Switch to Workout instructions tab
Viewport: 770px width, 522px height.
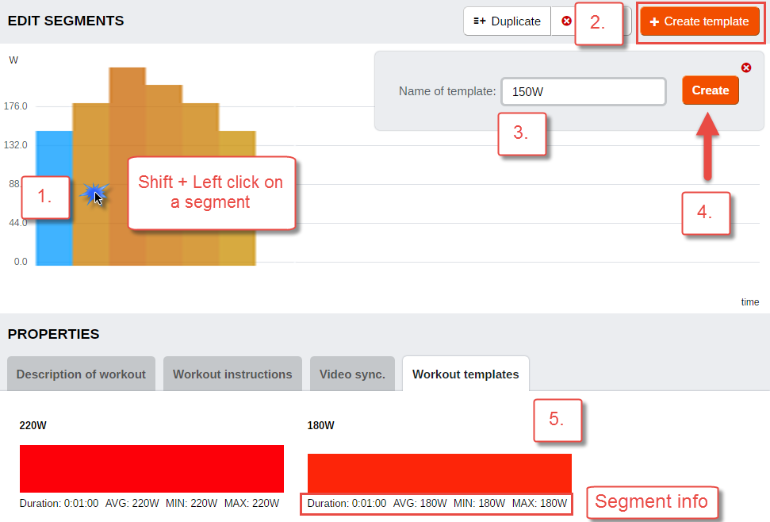coord(232,374)
